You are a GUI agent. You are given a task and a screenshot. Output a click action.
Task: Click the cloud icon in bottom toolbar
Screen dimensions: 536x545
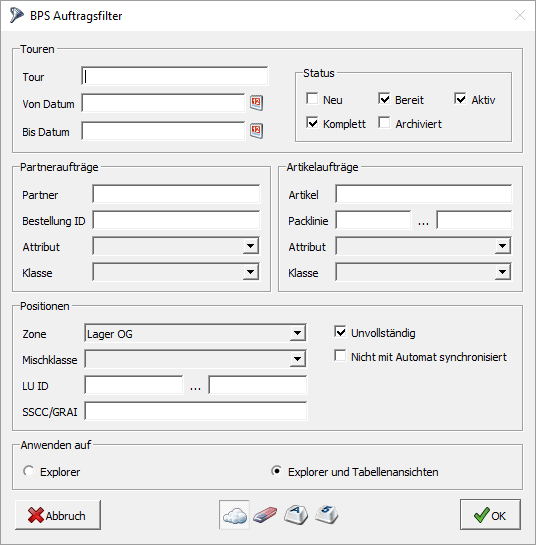pyautogui.click(x=234, y=515)
